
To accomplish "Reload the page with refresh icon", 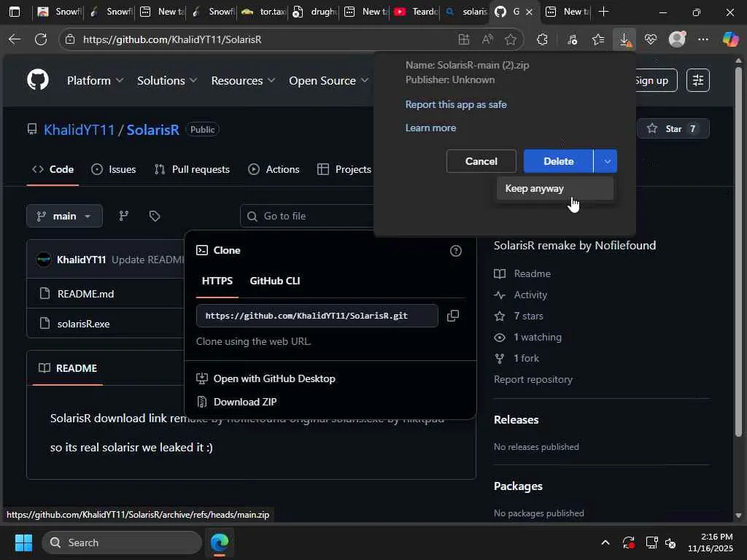I will tap(41, 39).
